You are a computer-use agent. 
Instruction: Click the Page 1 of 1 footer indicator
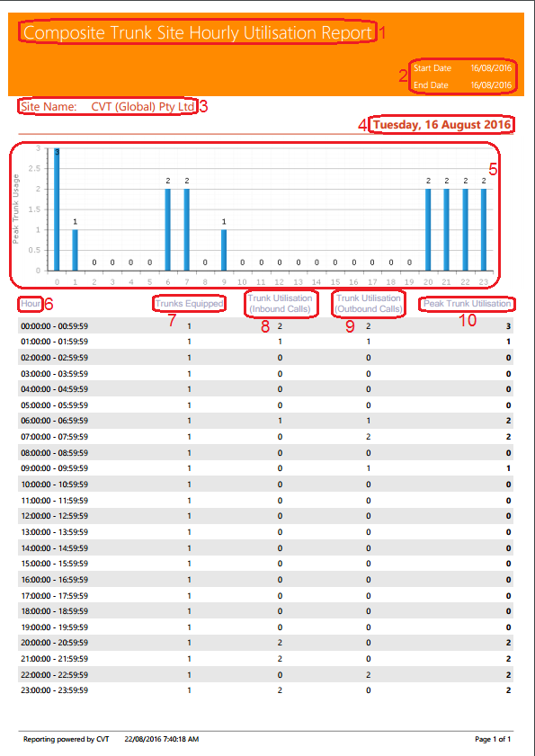coord(493,739)
